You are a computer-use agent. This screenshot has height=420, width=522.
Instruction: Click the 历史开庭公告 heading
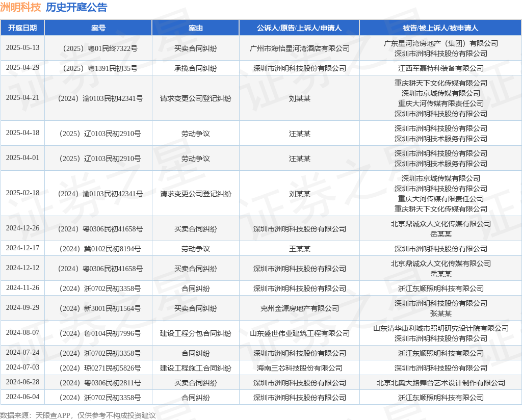76,7
